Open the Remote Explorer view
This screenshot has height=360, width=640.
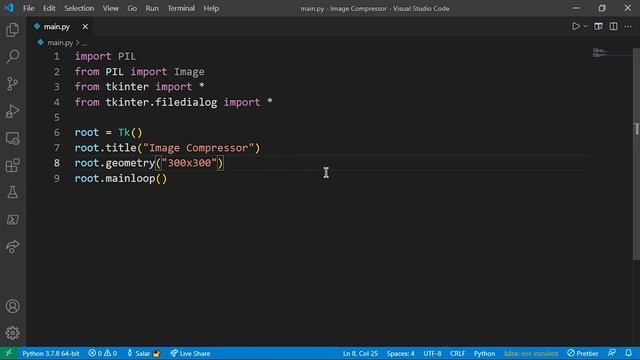pyautogui.click(x=12, y=138)
